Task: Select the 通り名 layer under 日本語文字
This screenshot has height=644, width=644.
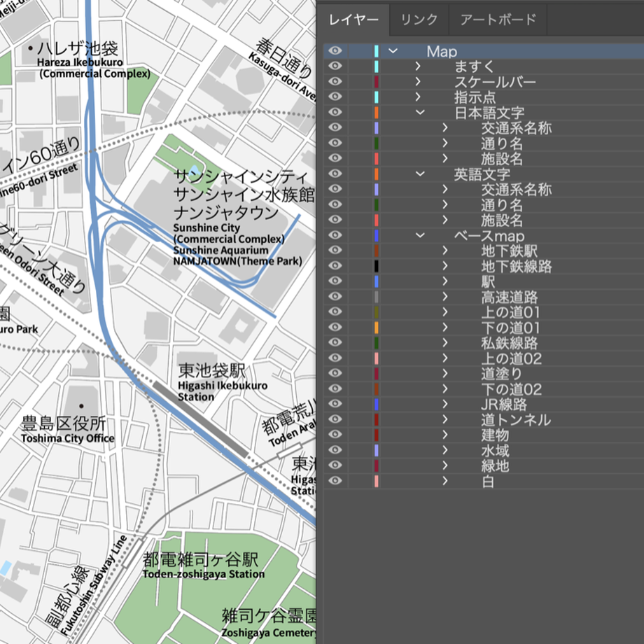Action: (502, 143)
